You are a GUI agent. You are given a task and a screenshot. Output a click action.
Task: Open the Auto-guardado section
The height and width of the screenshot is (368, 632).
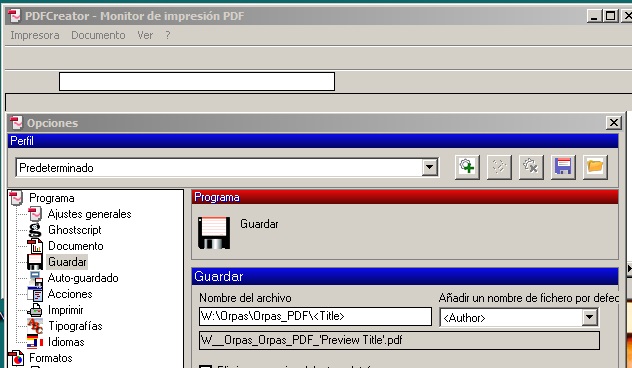point(83,278)
